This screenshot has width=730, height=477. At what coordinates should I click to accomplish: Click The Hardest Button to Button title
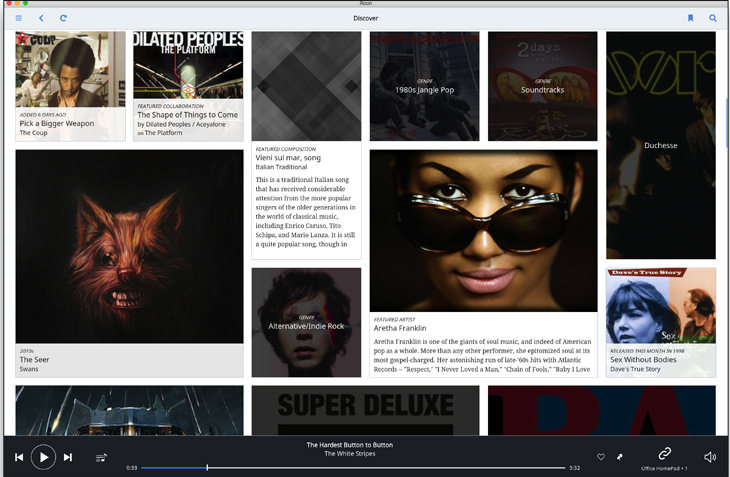[x=350, y=445]
